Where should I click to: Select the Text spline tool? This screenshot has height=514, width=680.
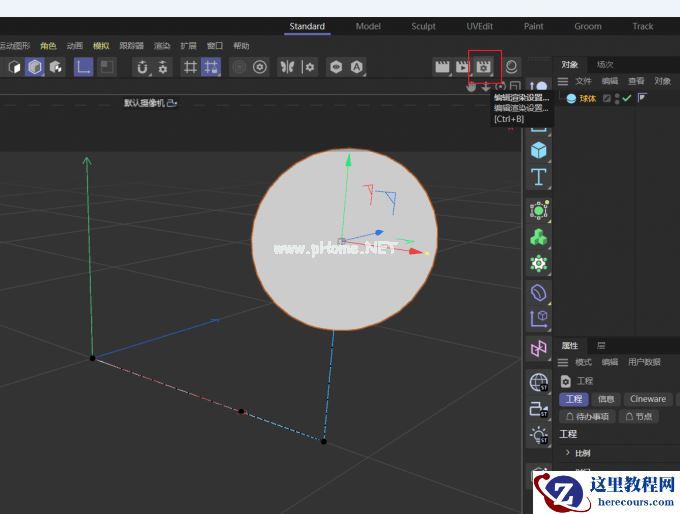539,177
